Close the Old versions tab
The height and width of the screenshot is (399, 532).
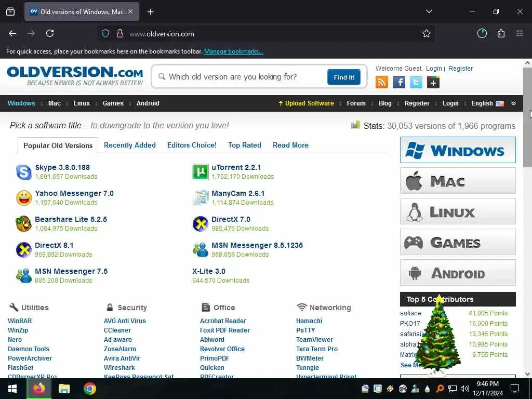coord(130,11)
